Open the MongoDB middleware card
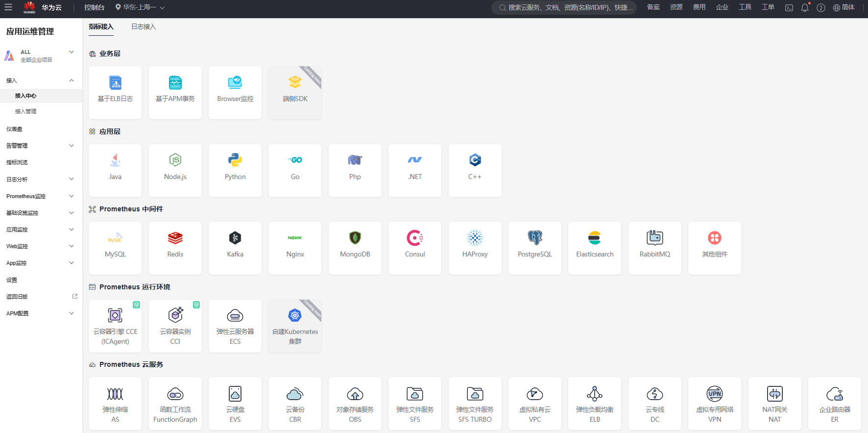The image size is (868, 433). tap(355, 248)
